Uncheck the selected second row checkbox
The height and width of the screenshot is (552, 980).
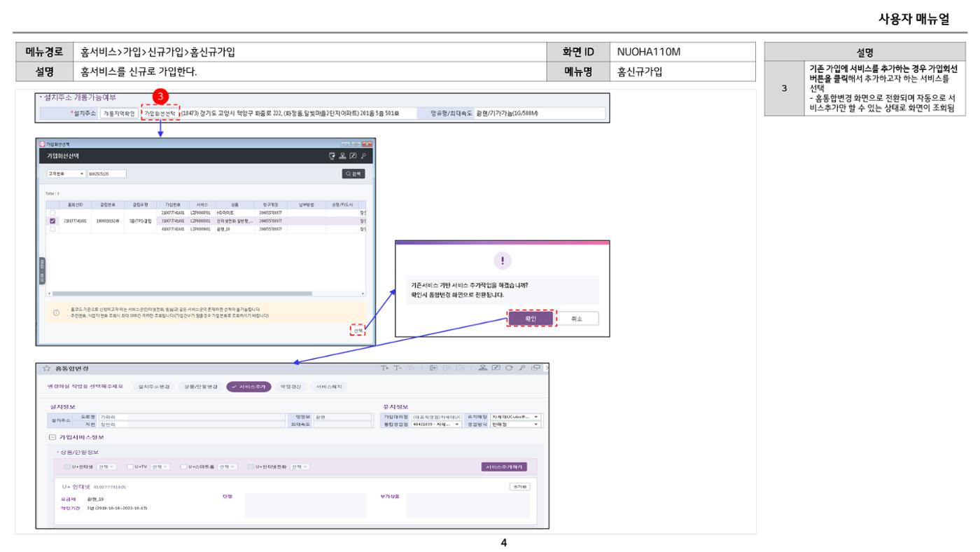[52, 220]
